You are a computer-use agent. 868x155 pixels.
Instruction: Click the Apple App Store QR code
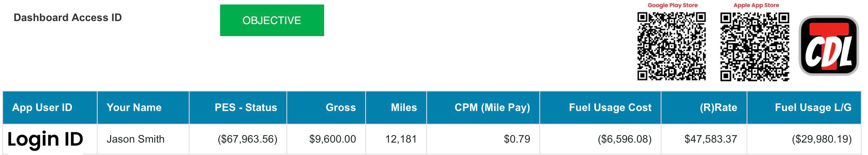(x=755, y=46)
